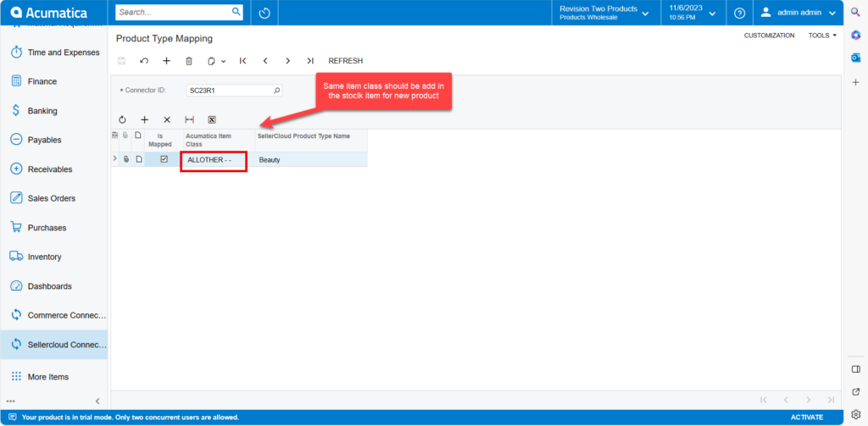Open the business date 11/6/2023 dropdown

693,13
